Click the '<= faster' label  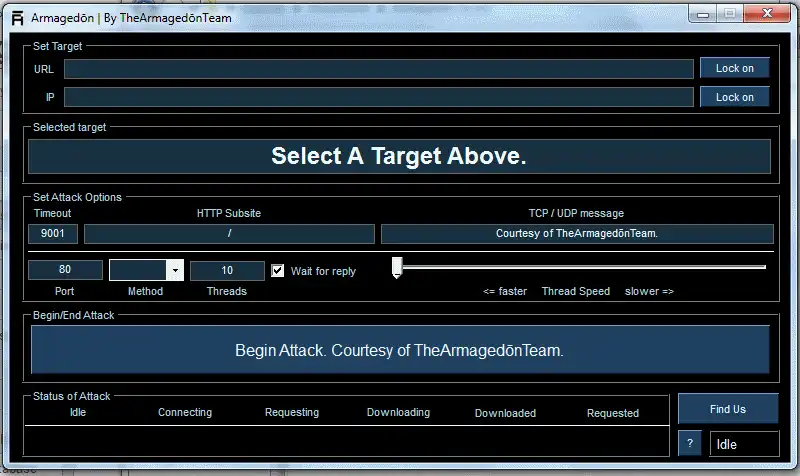click(x=505, y=291)
